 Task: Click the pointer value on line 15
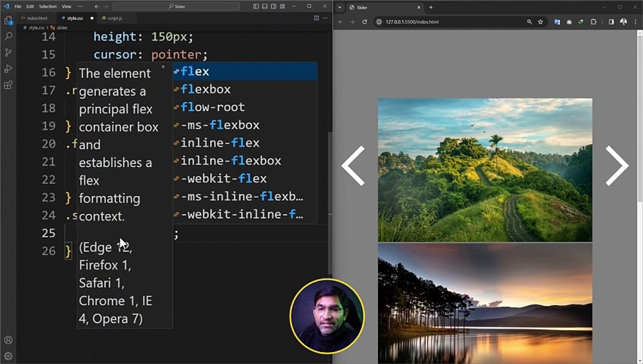pyautogui.click(x=176, y=55)
